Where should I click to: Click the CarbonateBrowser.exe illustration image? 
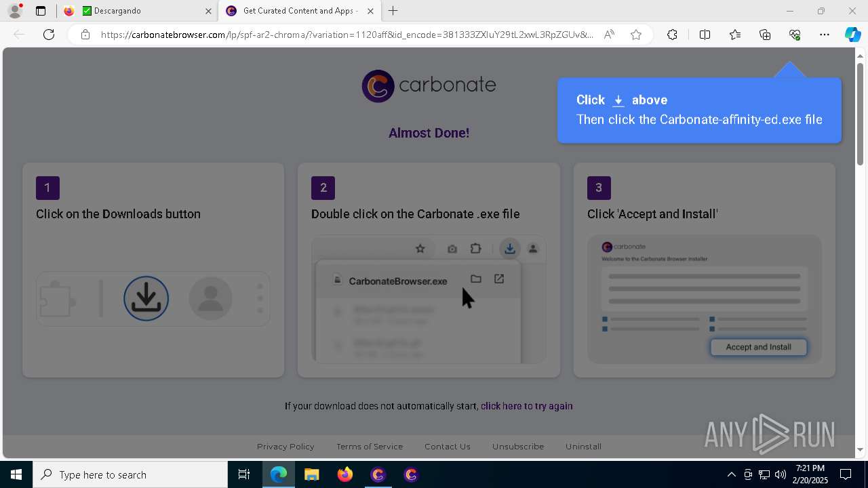(x=429, y=299)
